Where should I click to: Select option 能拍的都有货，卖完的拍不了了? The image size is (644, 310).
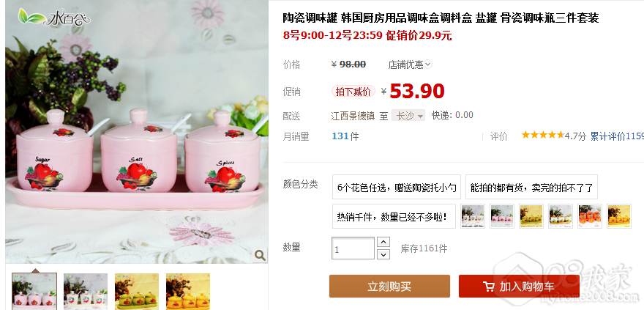point(531,187)
